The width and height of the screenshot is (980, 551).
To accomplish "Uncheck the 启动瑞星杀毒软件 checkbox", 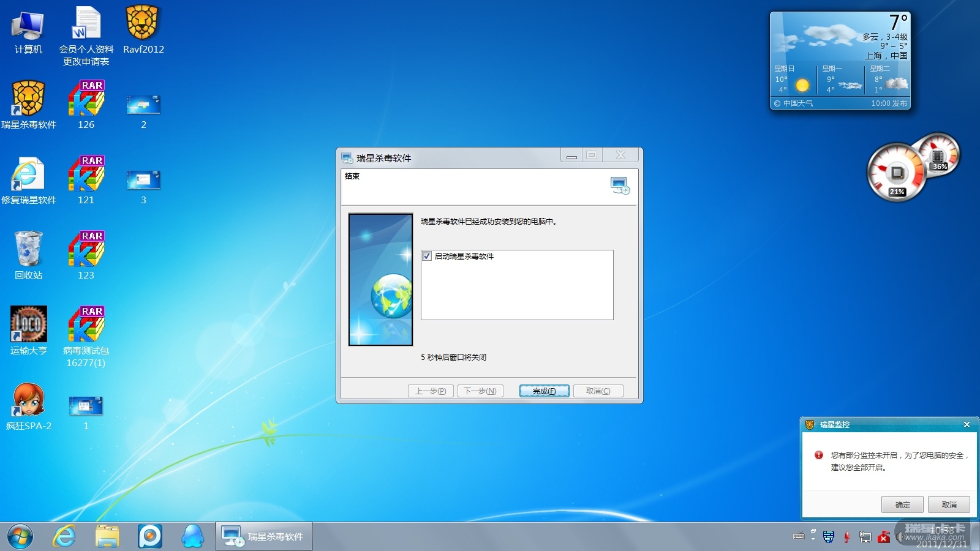I will tap(427, 256).
